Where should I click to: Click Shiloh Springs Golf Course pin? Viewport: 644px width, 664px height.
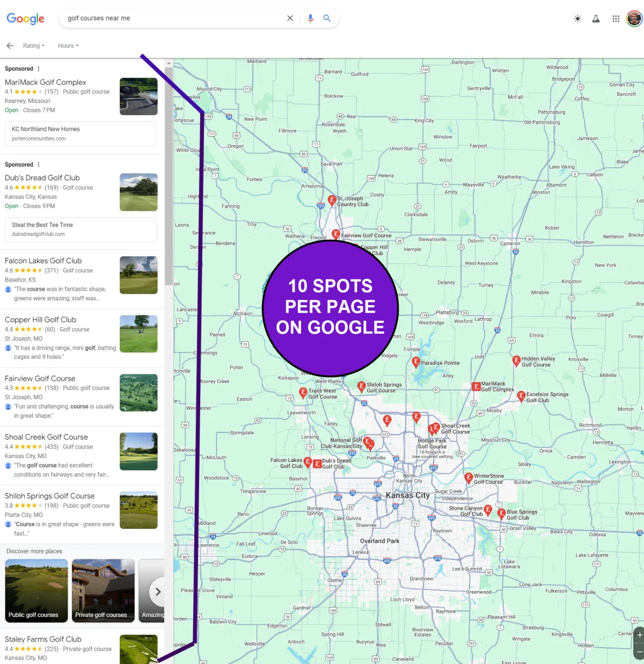[362, 386]
